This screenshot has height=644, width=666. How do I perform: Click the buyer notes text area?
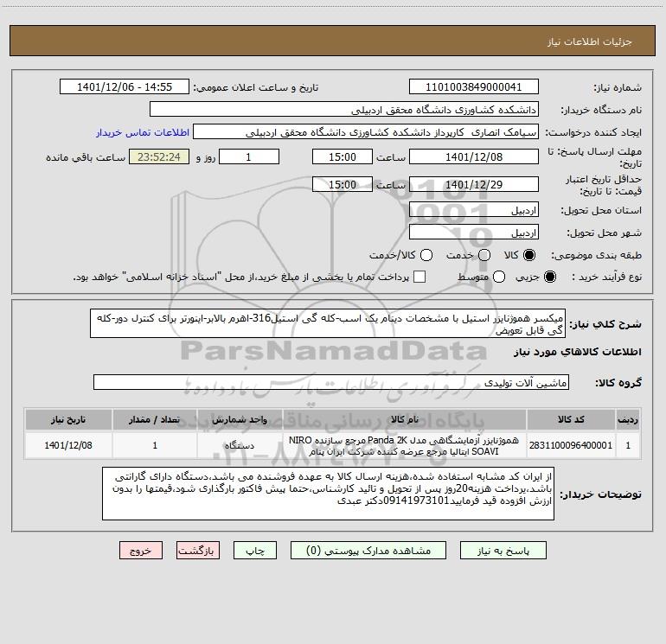tap(328, 494)
